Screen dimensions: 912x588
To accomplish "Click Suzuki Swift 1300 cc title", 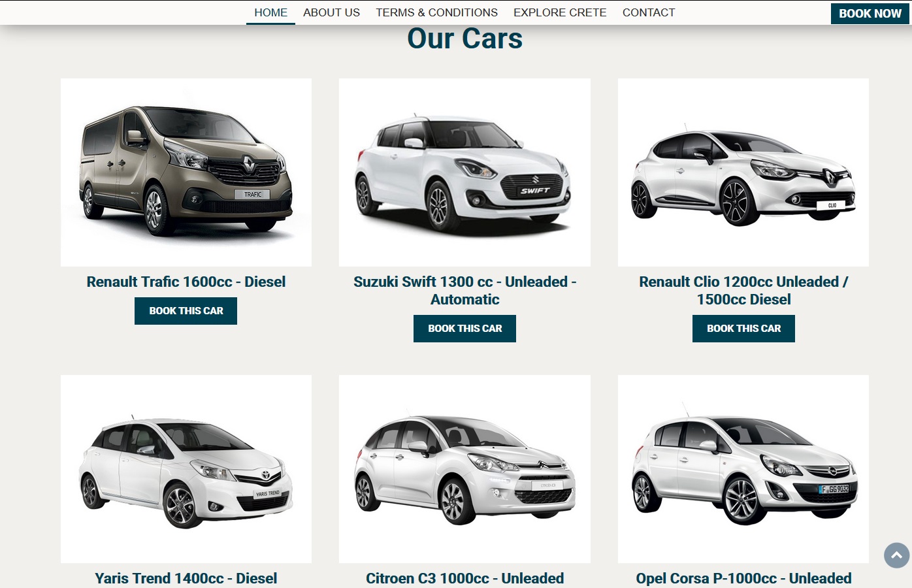I will tap(464, 291).
